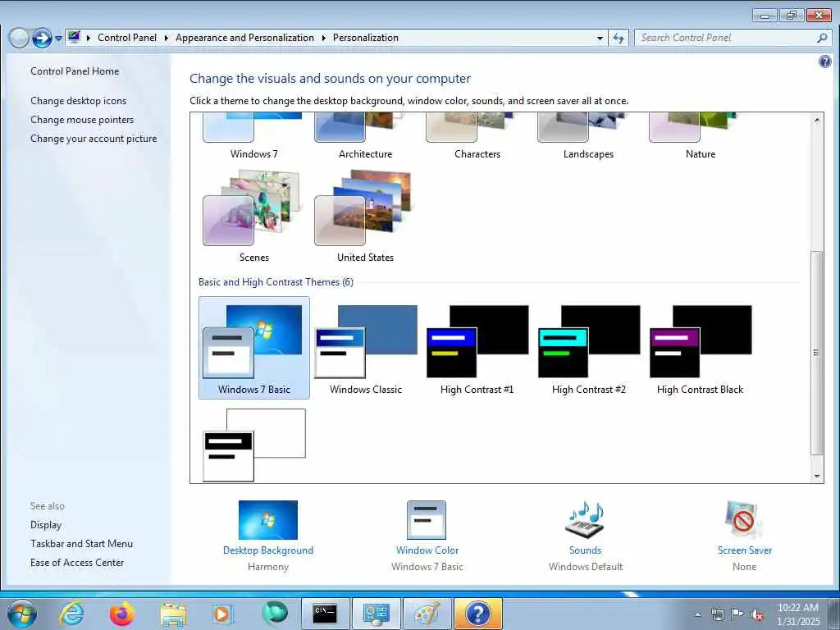Open the Windows Start button
Viewport: 840px width, 630px height.
[22, 614]
